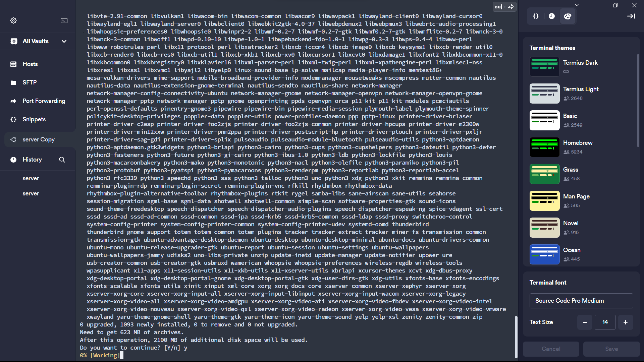Click the Source Code Pro Medium font field
Image resolution: width=644 pixels, height=362 pixels.
(x=581, y=301)
